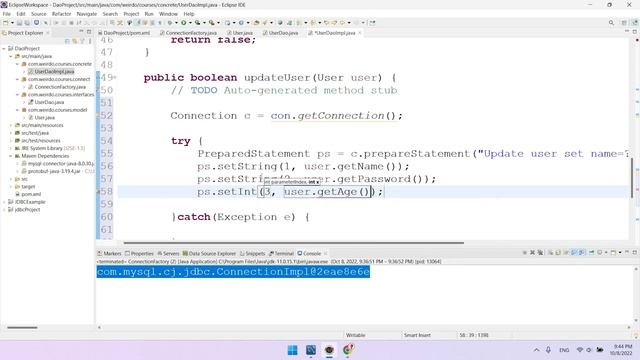Click the Debug bug icon in toolbar

pos(170,23)
